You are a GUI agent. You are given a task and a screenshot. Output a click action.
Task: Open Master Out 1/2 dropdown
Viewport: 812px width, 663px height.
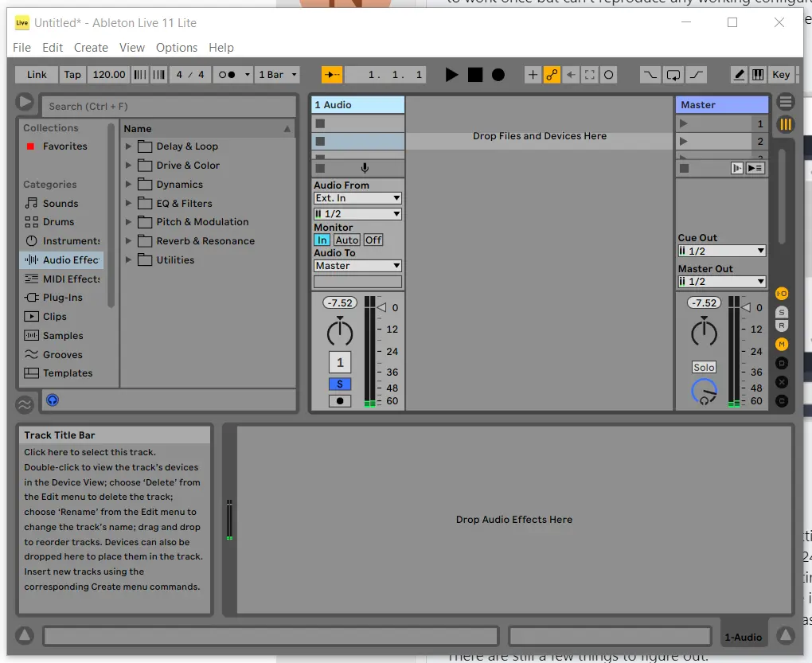pos(722,282)
